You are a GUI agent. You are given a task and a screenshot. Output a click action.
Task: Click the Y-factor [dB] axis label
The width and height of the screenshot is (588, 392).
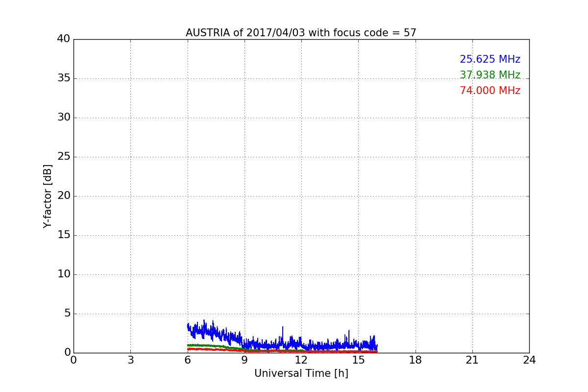coord(48,196)
